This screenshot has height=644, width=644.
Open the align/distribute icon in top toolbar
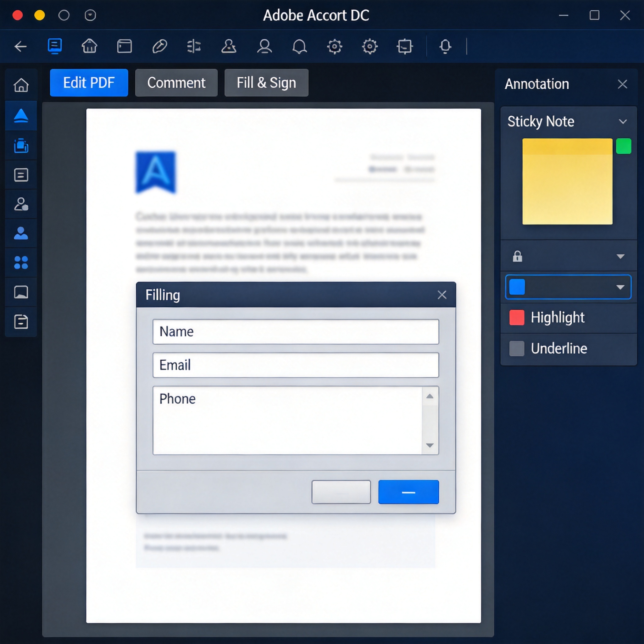tap(194, 46)
